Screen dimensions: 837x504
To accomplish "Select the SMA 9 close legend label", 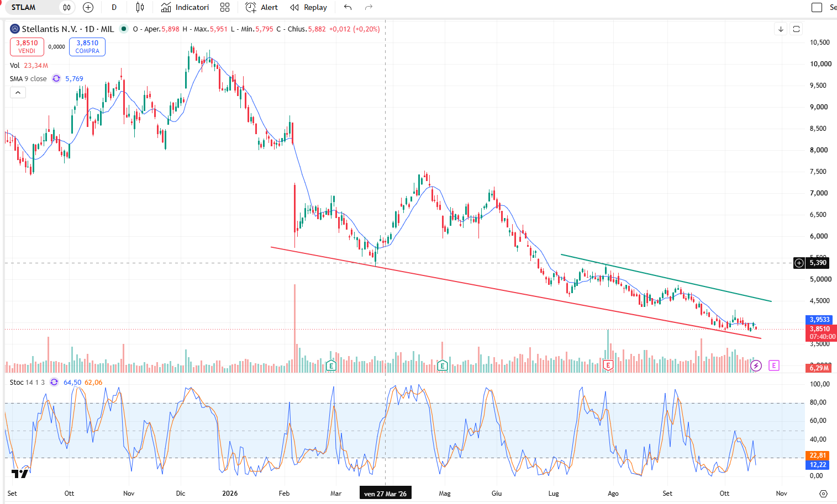I will (x=28, y=78).
